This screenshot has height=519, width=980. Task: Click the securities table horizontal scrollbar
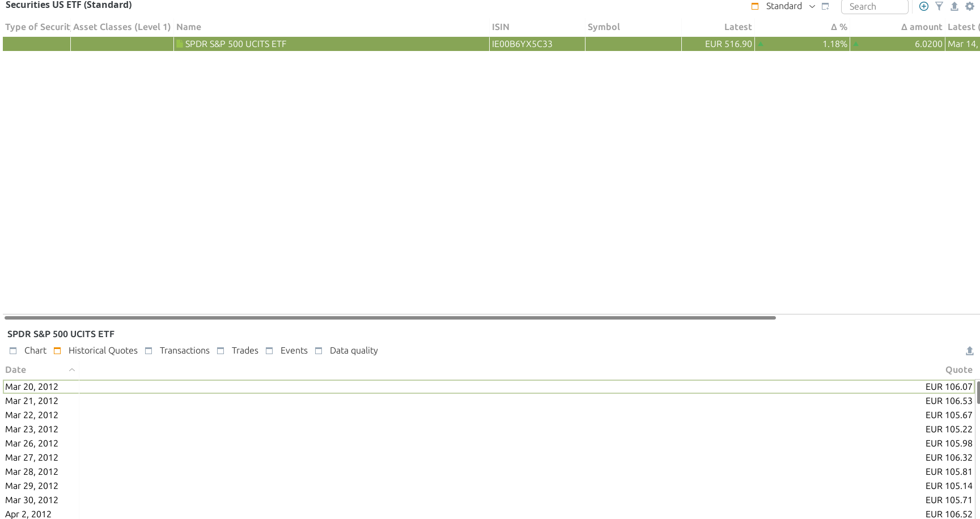(390, 318)
